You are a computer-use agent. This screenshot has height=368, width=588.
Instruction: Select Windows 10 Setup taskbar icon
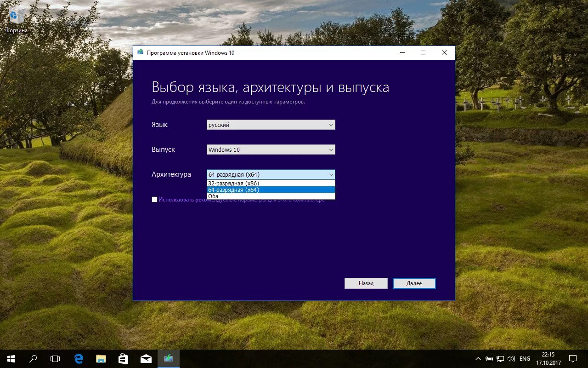tap(168, 359)
